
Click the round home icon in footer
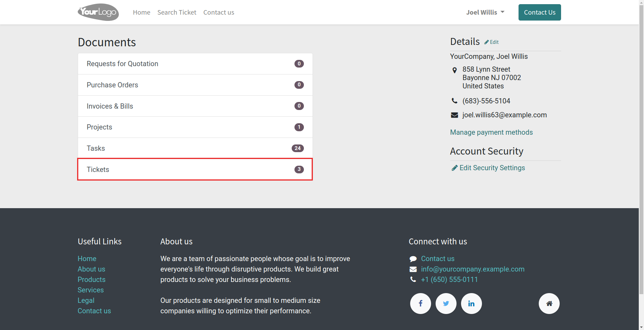coord(549,304)
